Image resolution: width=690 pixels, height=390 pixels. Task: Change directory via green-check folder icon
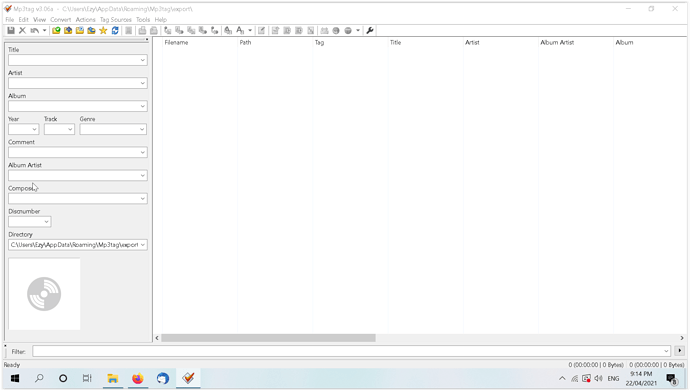tap(56, 30)
